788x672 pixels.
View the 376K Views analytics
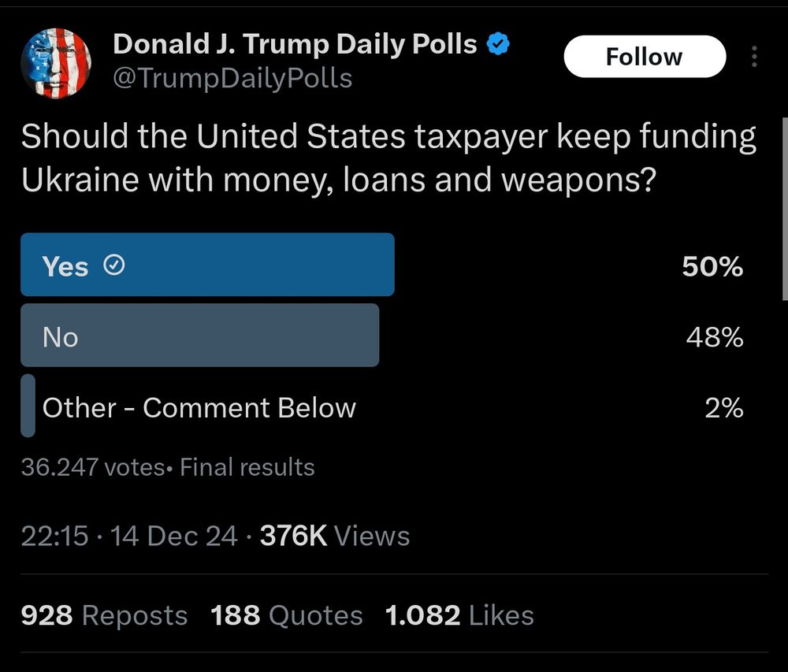(x=334, y=536)
